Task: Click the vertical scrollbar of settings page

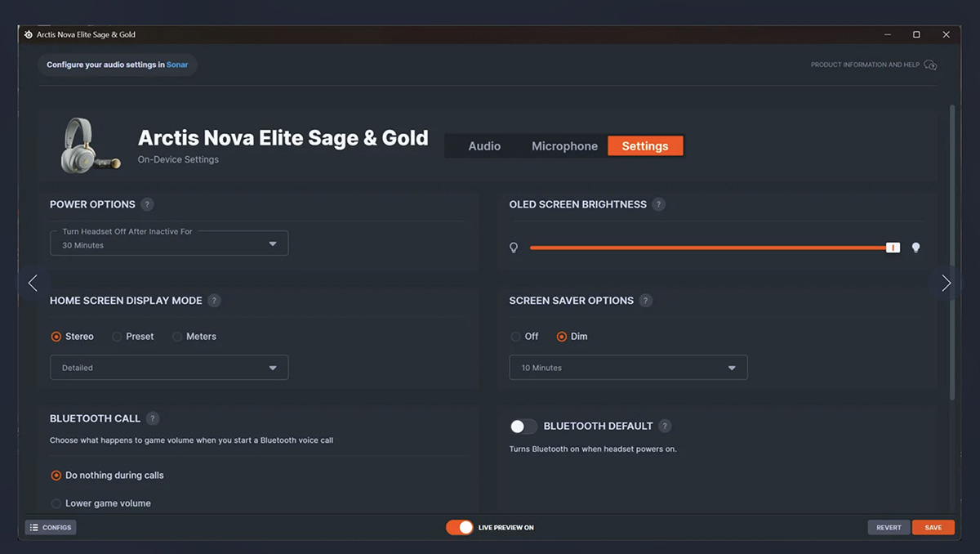Action: [951, 252]
